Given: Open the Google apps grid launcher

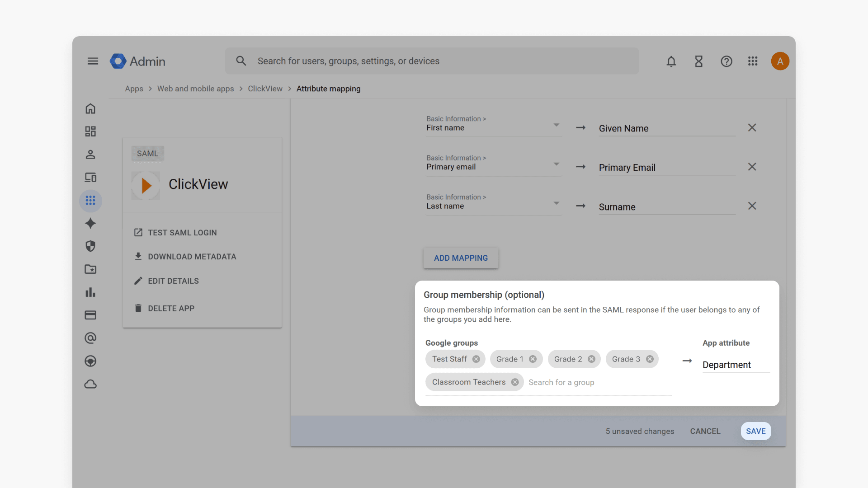Looking at the screenshot, I should (753, 61).
